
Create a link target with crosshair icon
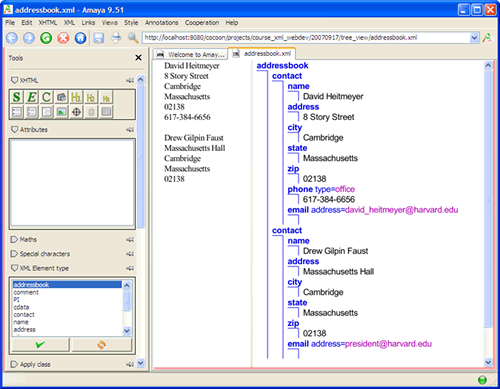point(76,112)
